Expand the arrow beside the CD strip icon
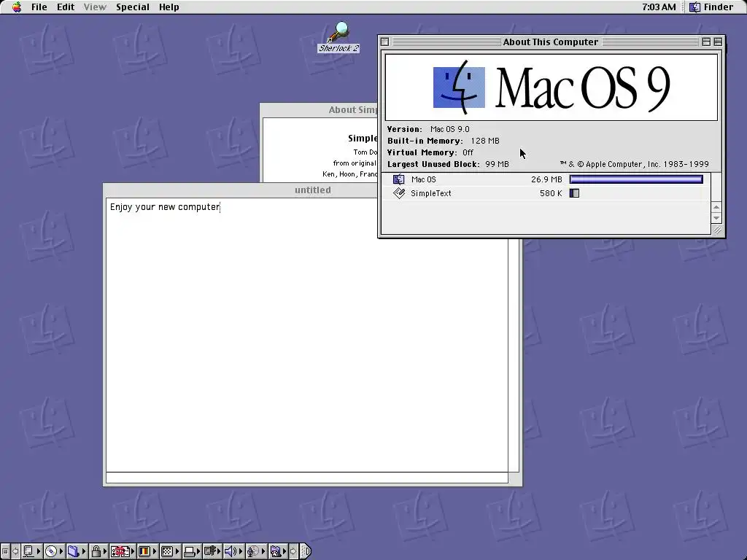The height and width of the screenshot is (560, 747). tap(61, 551)
